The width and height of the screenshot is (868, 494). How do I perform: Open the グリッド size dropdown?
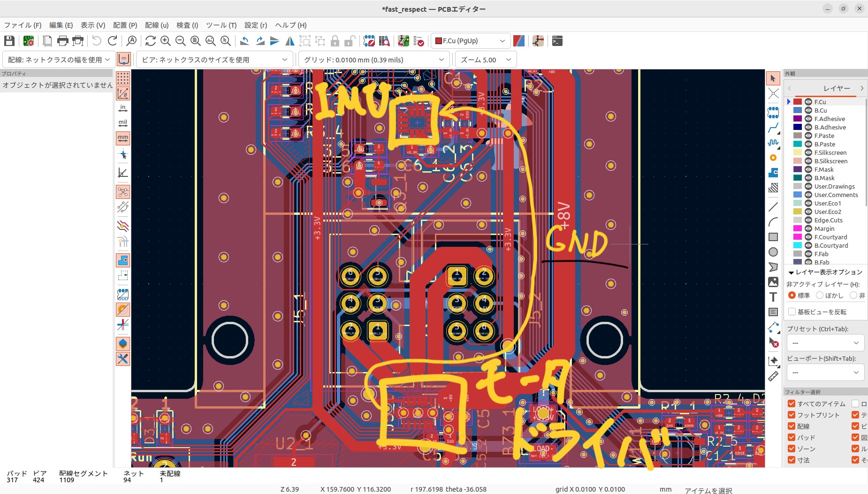(x=373, y=60)
